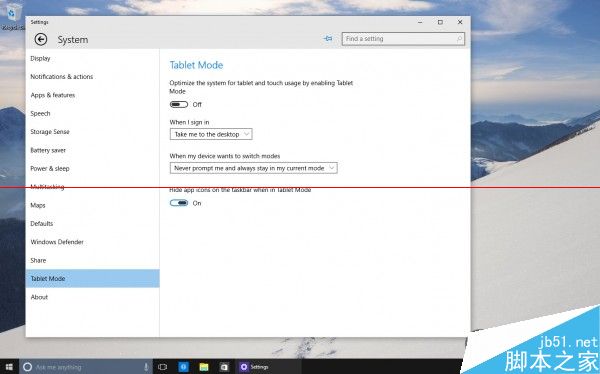The height and width of the screenshot is (374, 600).
Task: Minimize the Settings window
Action: pos(420,22)
